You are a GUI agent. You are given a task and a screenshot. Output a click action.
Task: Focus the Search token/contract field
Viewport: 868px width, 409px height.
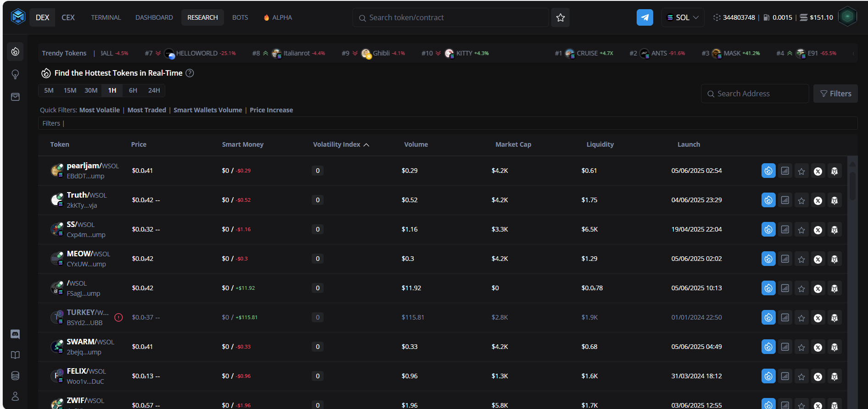451,17
